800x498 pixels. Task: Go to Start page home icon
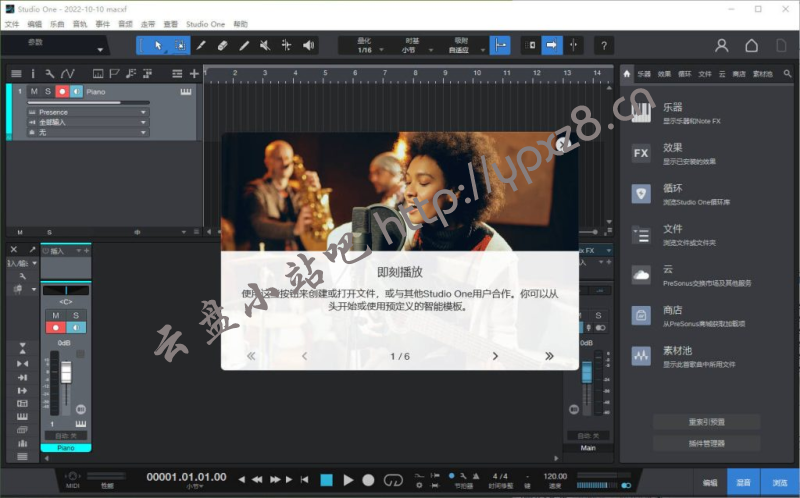(x=752, y=46)
